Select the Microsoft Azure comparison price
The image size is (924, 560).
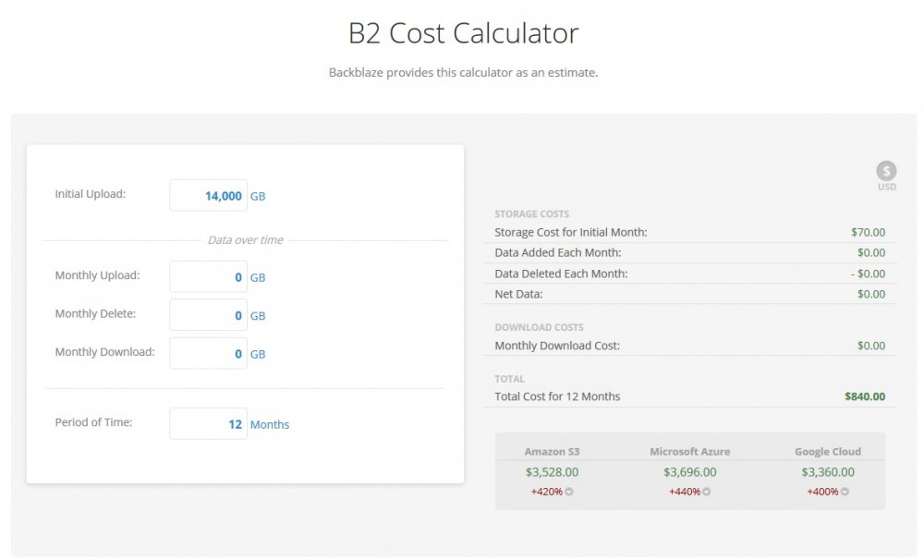689,472
